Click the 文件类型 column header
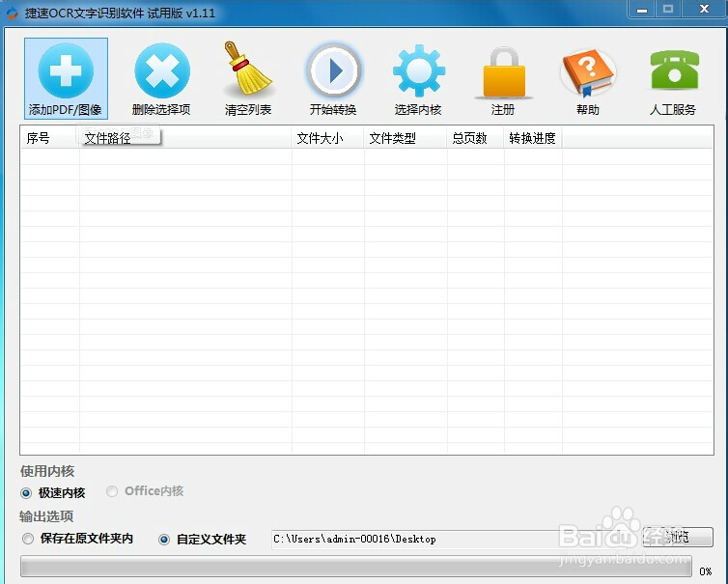This screenshot has height=584, width=728. point(406,138)
